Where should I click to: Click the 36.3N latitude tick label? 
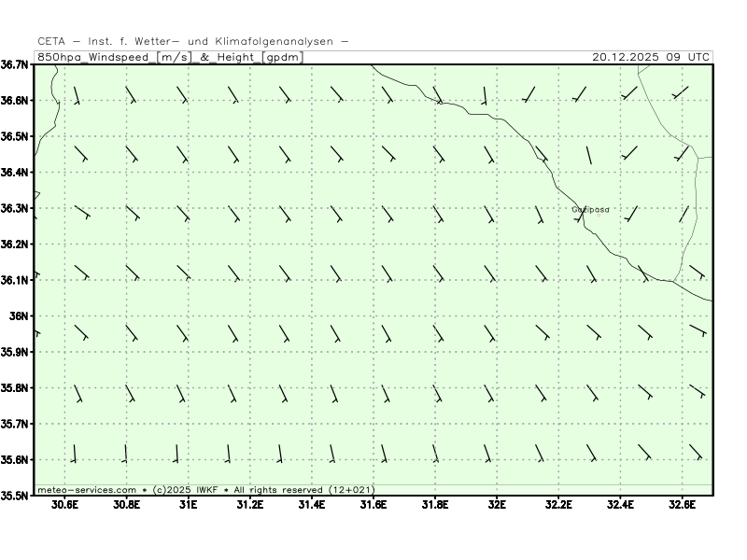[x=16, y=208]
